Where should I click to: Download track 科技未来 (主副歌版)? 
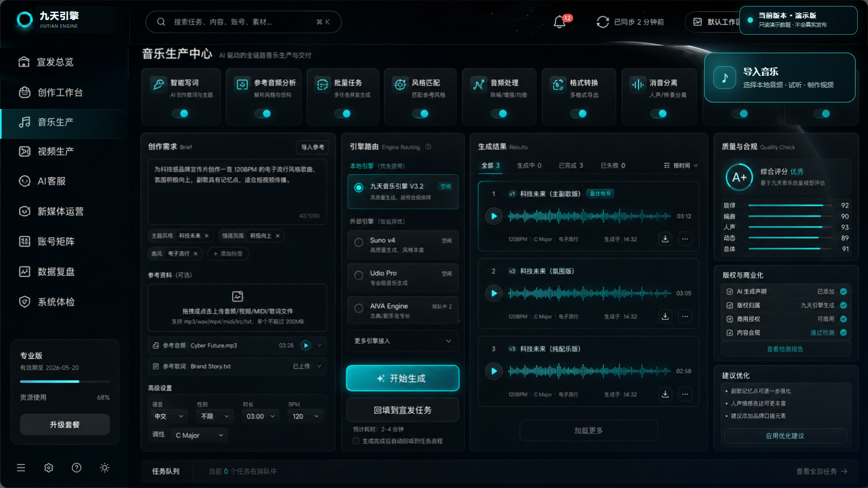pos(665,239)
